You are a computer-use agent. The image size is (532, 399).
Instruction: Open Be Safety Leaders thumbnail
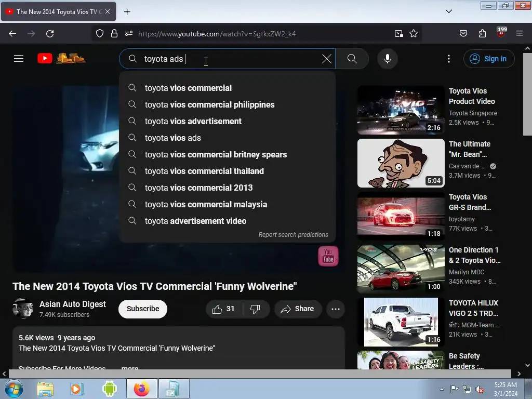(401, 360)
